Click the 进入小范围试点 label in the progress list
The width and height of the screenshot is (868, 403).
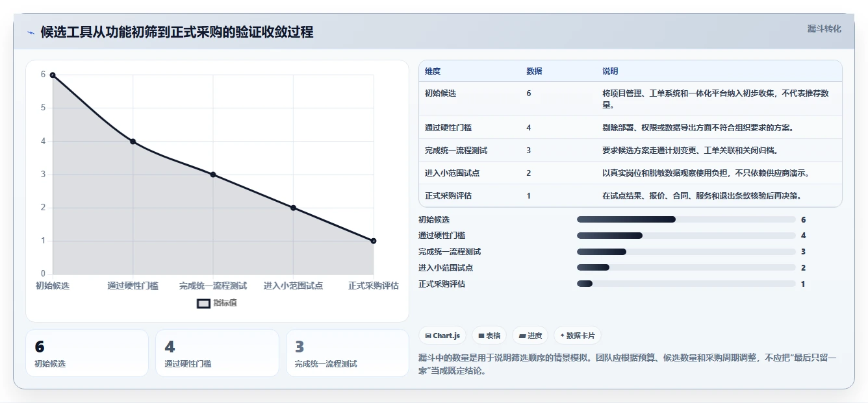tap(446, 267)
